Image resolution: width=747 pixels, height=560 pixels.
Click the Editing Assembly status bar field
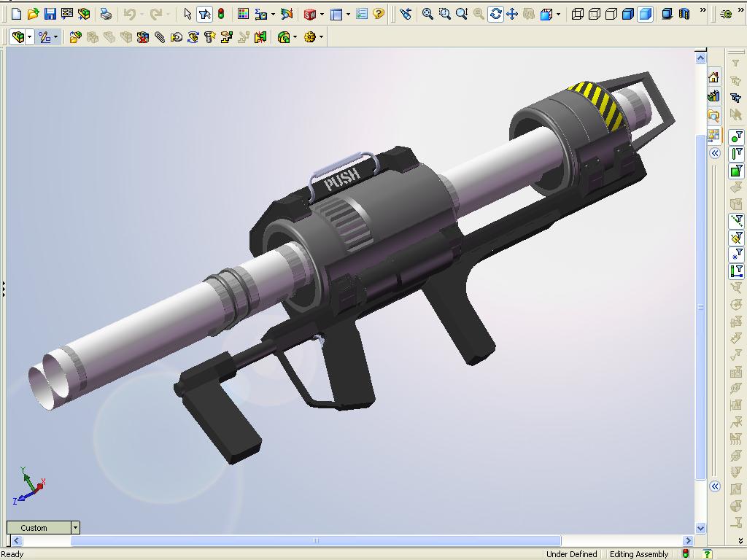[639, 554]
